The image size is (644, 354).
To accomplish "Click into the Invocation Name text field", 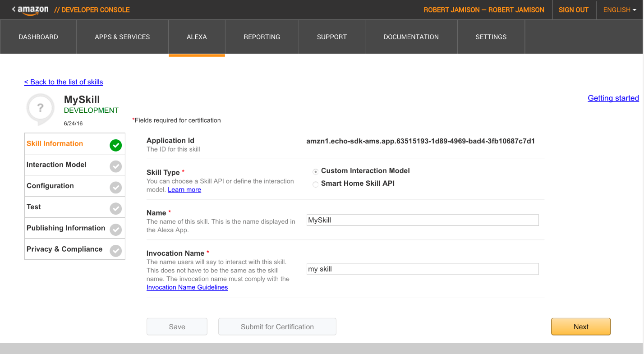I will (422, 269).
